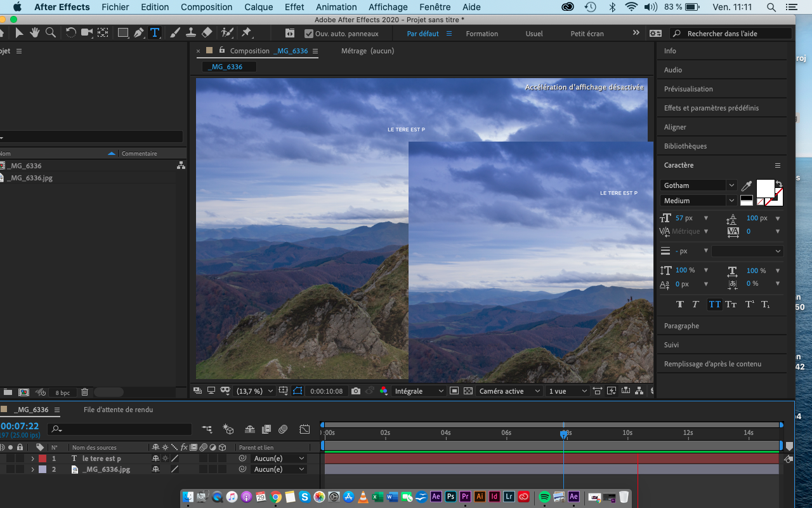Select the Clone Stamp tool
This screenshot has width=812, height=508.
click(192, 32)
